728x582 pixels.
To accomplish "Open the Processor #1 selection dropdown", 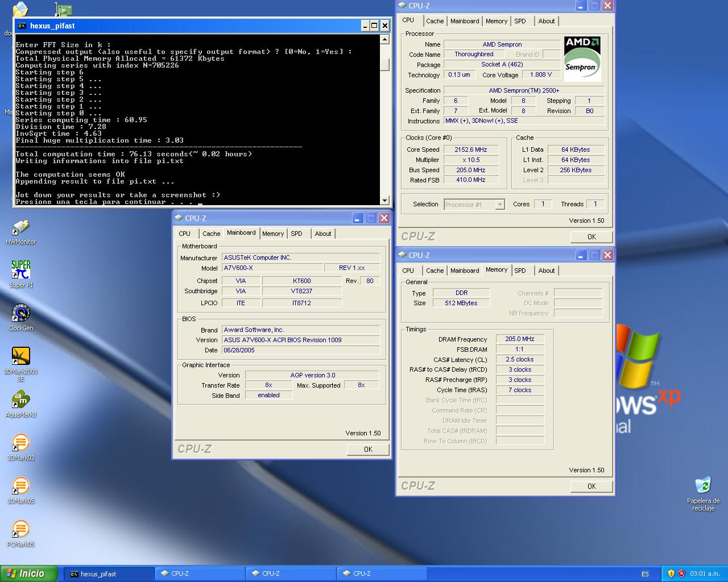I will 500,205.
